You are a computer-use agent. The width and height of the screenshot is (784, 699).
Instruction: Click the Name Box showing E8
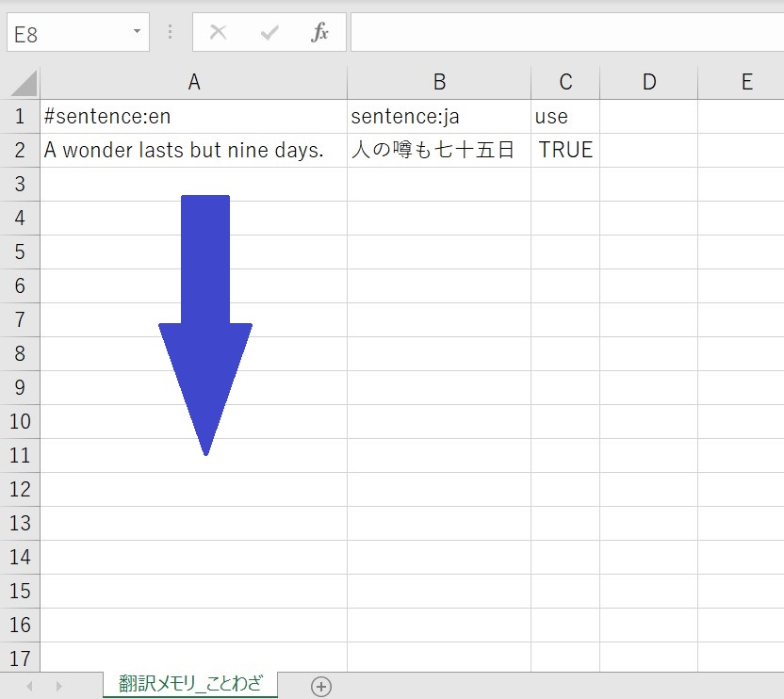(66, 34)
